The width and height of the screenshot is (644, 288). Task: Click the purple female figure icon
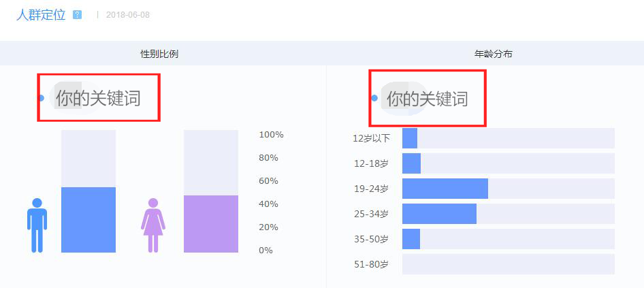(x=153, y=225)
